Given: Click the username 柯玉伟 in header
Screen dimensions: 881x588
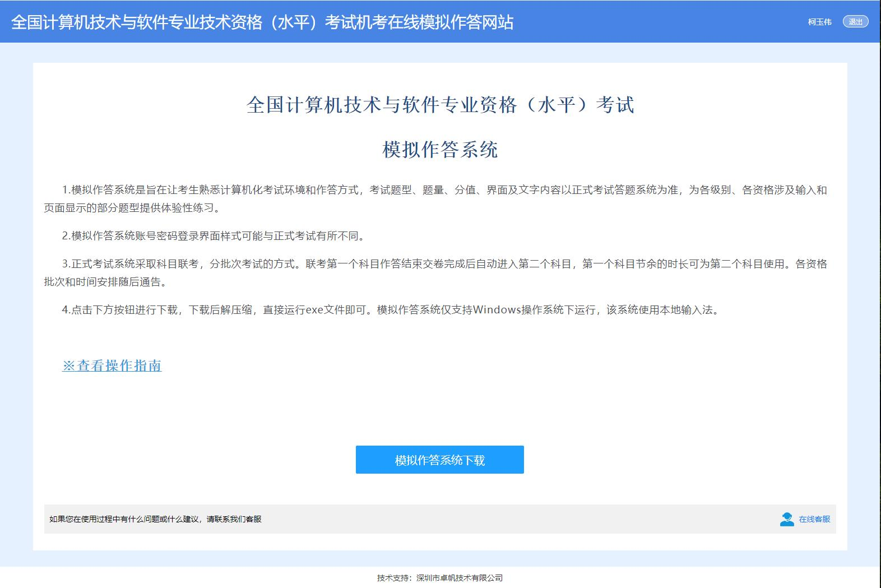Looking at the screenshot, I should [819, 22].
